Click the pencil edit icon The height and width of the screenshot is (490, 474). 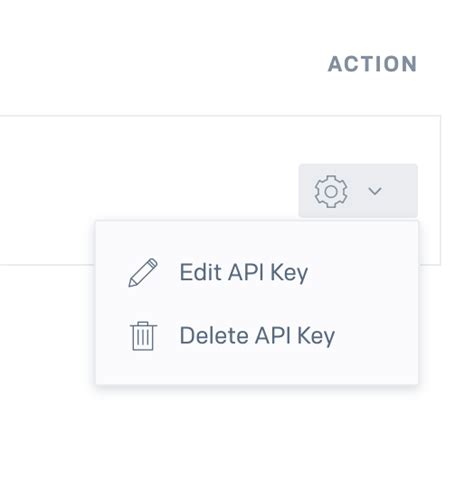143,272
